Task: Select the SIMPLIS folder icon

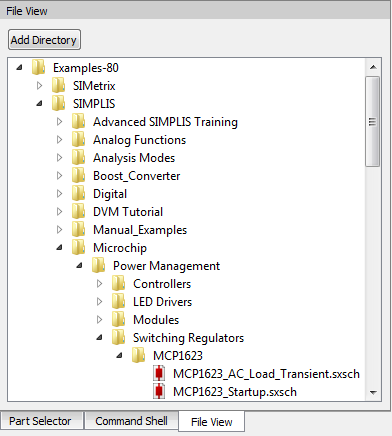Action: [58, 103]
